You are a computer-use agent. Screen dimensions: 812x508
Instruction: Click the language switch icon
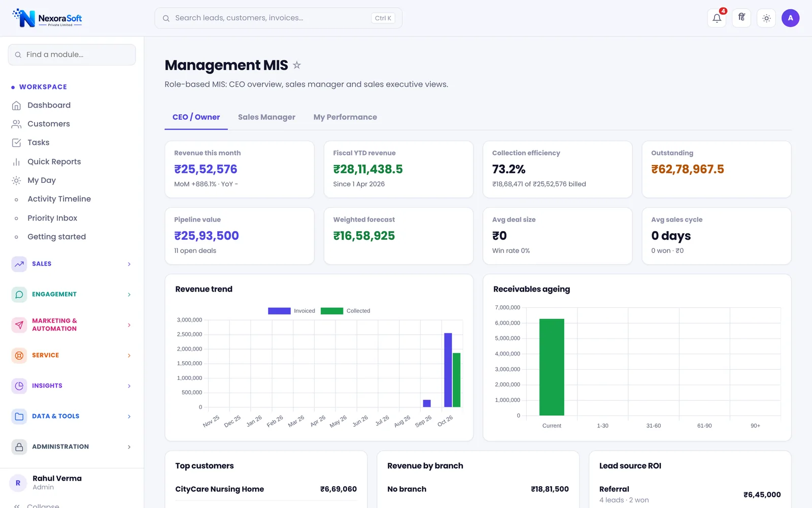pyautogui.click(x=741, y=18)
